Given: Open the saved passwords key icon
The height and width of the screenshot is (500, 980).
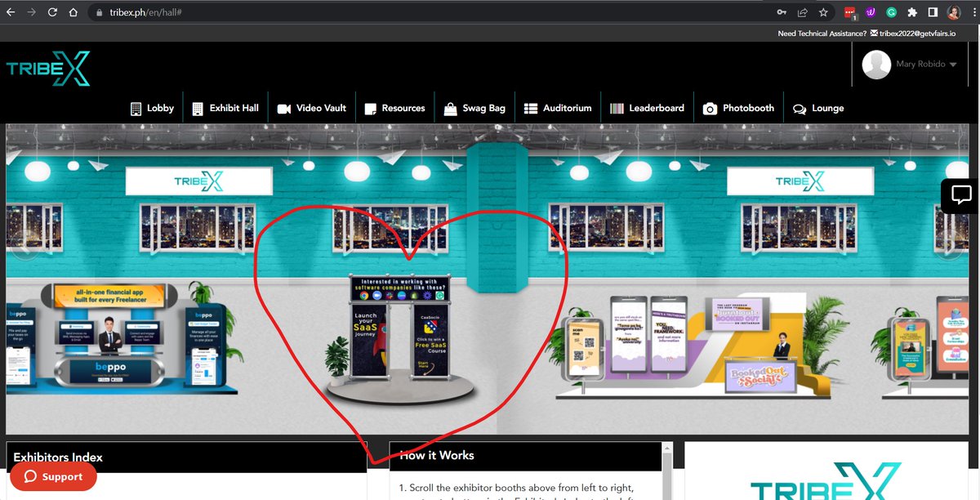Looking at the screenshot, I should pos(782,12).
